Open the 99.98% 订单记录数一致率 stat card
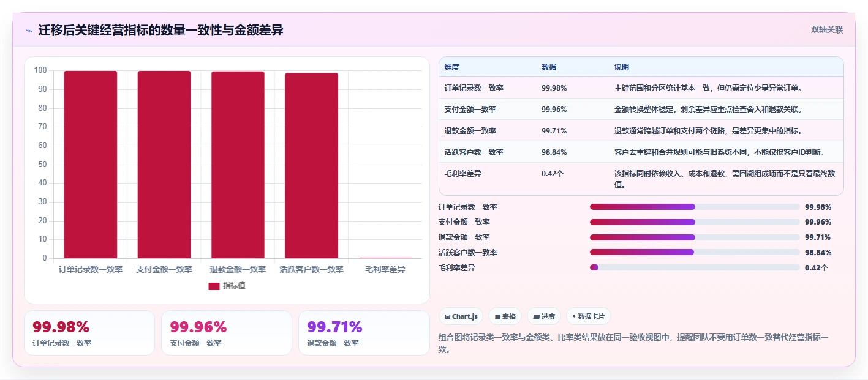 (89, 333)
